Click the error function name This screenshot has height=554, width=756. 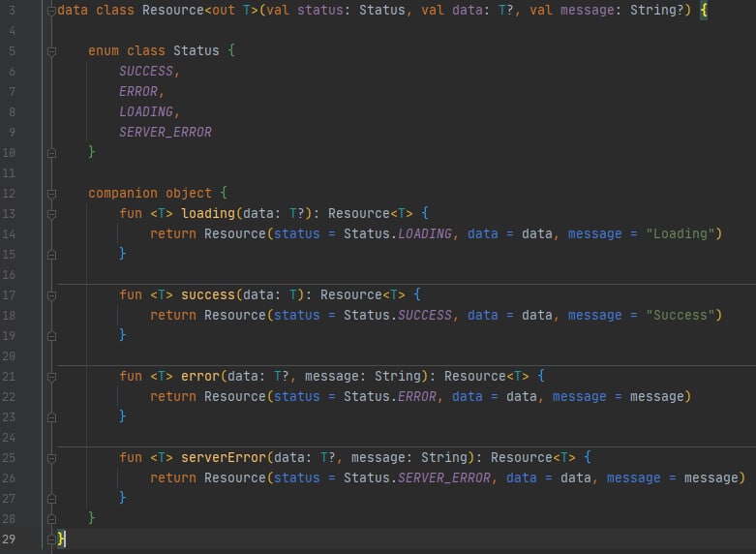coord(200,376)
